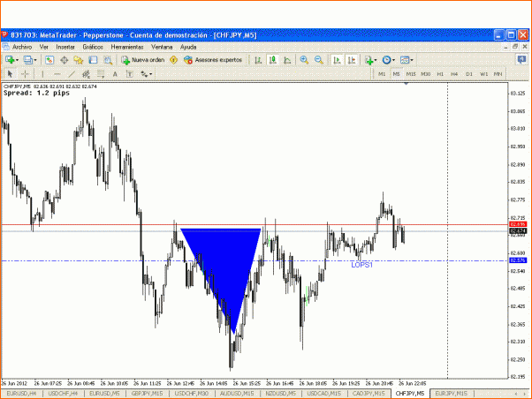Click the indicators add icon
Viewport: 532px width, 399px height.
[x=369, y=60]
